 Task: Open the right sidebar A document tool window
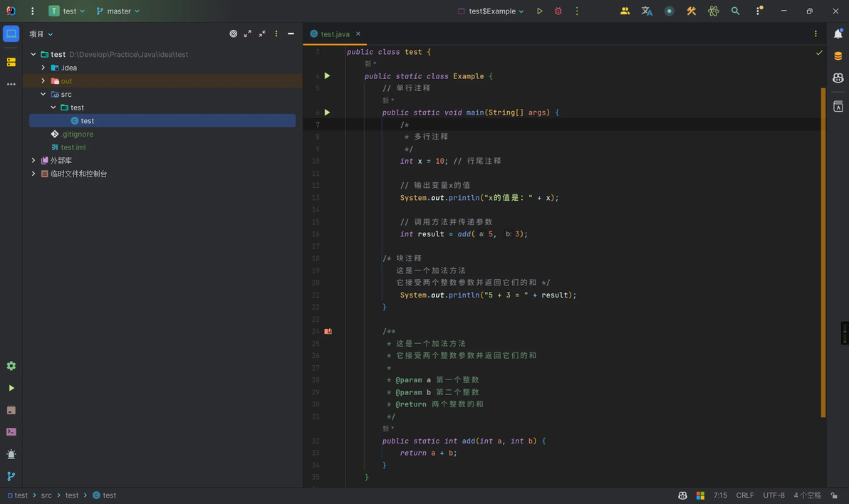pyautogui.click(x=838, y=107)
